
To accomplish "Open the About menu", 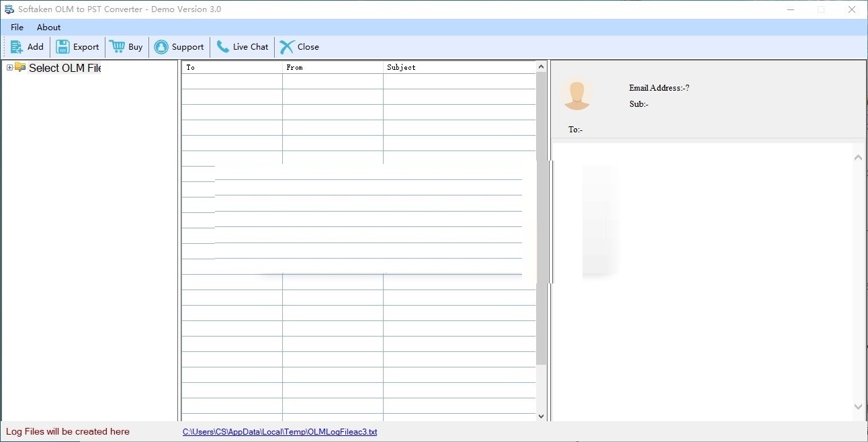I will tap(48, 28).
